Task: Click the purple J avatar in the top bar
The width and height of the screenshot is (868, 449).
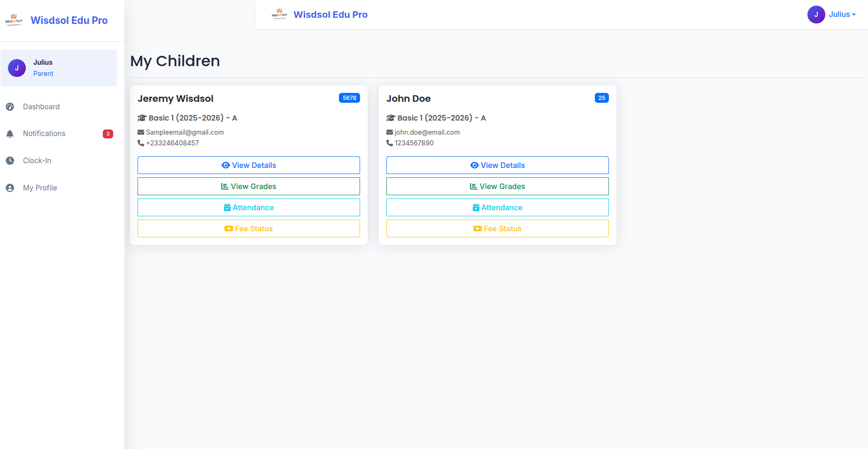Action: (x=816, y=15)
